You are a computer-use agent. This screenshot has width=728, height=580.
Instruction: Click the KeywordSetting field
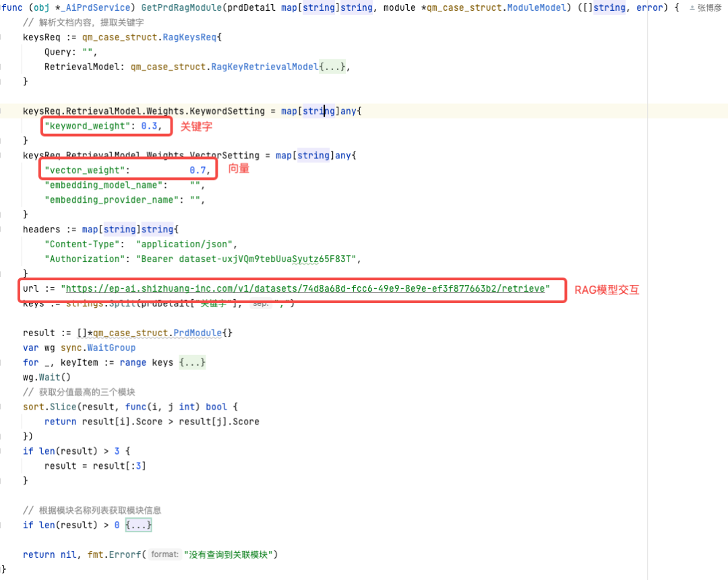click(x=227, y=111)
